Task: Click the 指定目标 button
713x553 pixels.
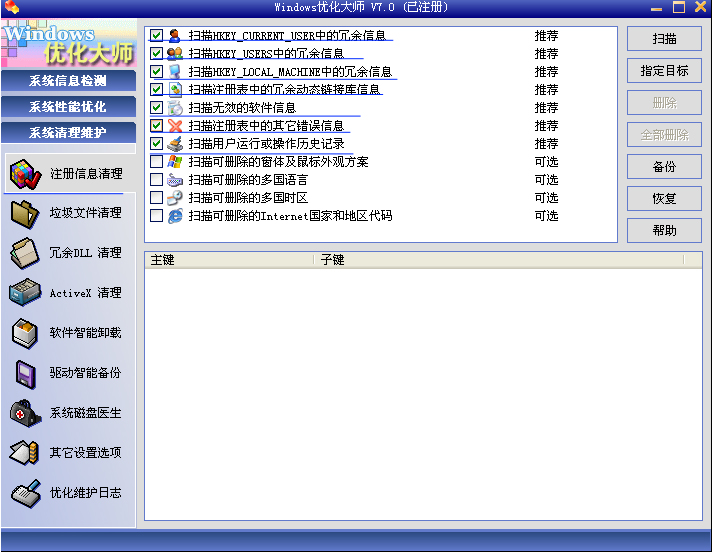Action: (x=664, y=70)
